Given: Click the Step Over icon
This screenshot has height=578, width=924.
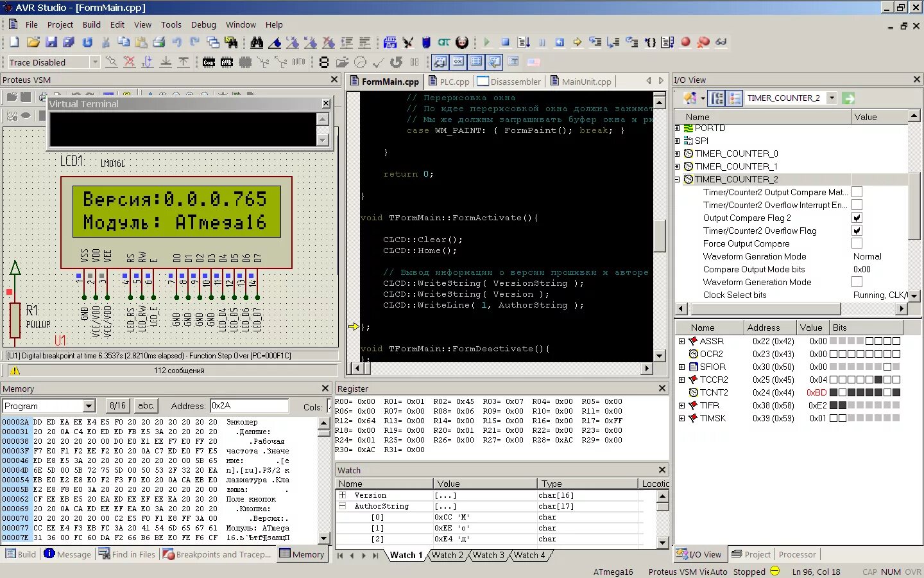Looking at the screenshot, I should click(613, 42).
